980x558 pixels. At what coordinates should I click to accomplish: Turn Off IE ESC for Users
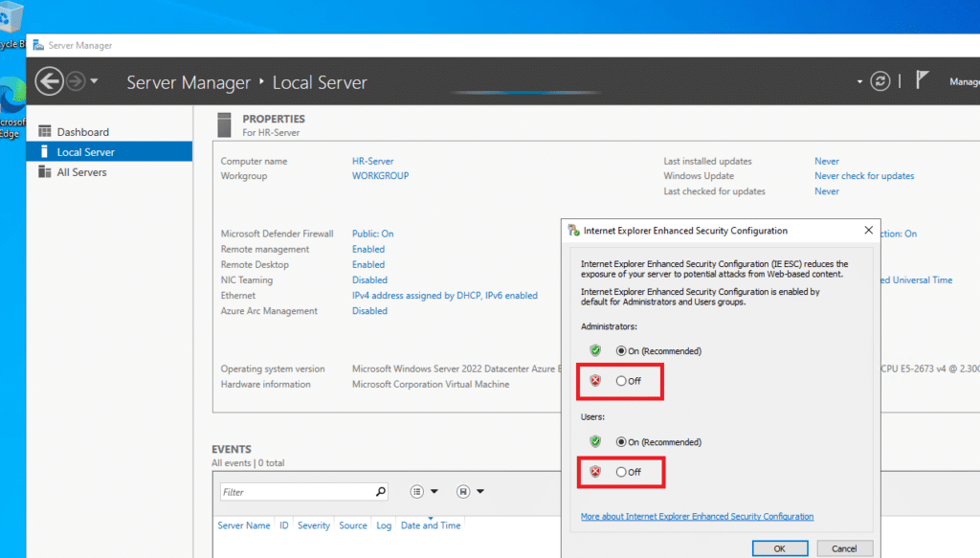point(622,472)
